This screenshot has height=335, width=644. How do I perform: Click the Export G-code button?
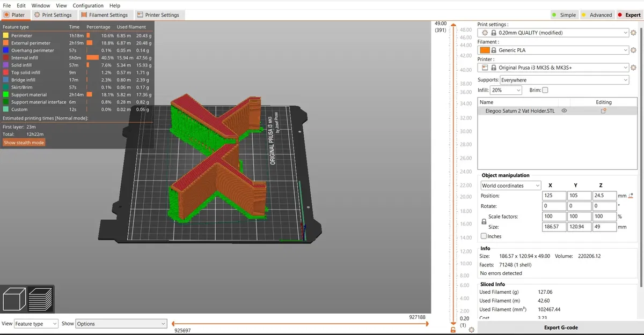560,327
